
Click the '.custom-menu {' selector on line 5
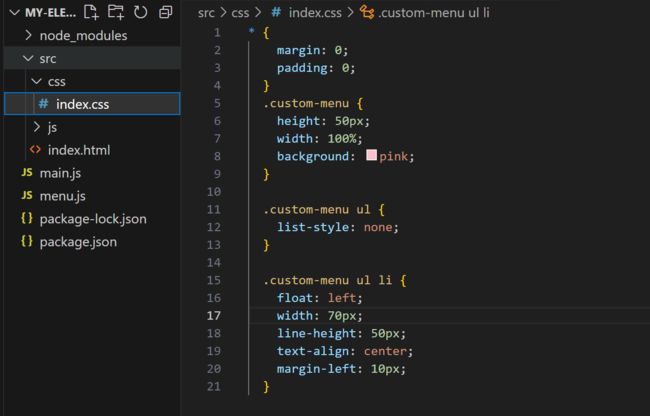pyautogui.click(x=313, y=103)
